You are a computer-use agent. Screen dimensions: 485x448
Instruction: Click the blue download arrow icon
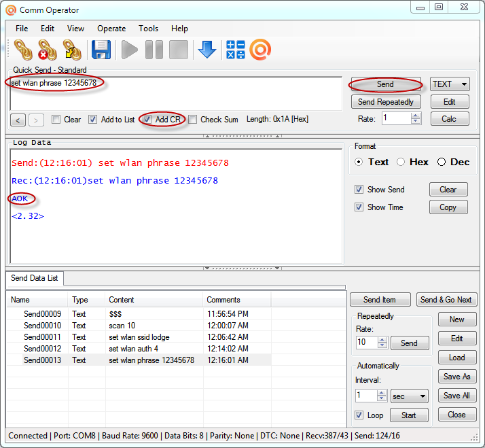(x=207, y=50)
